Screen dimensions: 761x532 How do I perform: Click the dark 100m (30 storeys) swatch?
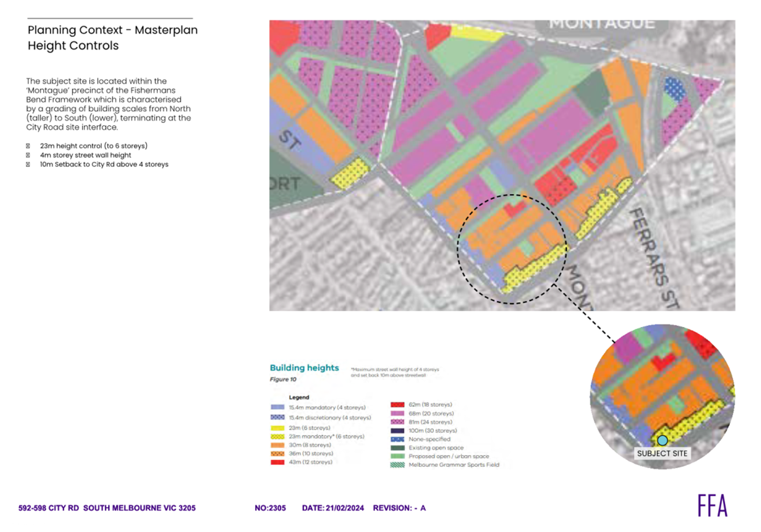click(397, 430)
